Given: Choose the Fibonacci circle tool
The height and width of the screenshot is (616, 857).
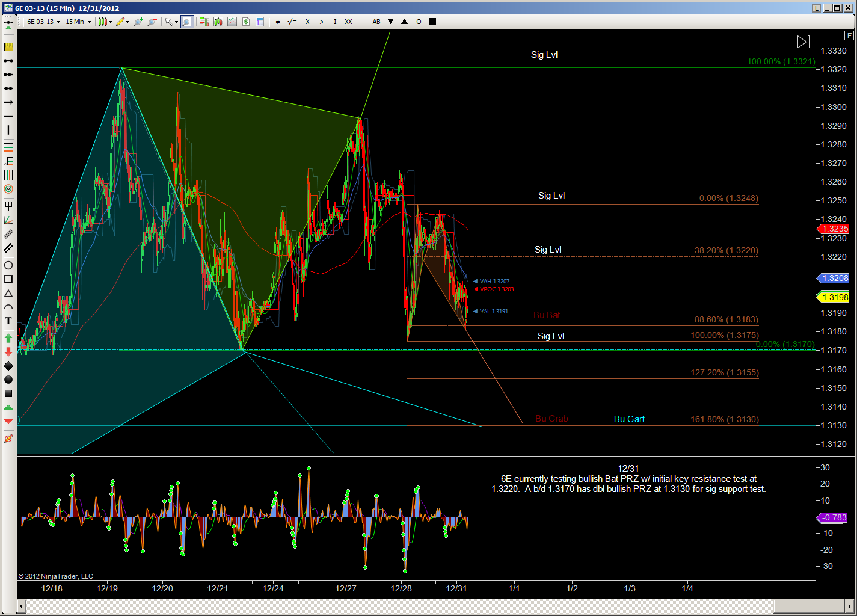Looking at the screenshot, I should click(8, 189).
